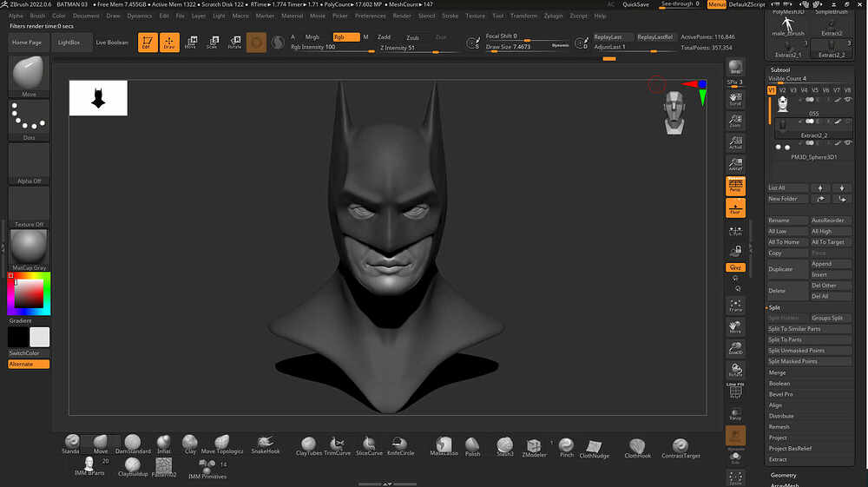This screenshot has width=868, height=487.
Task: Select the DamStandard brush
Action: tap(133, 444)
